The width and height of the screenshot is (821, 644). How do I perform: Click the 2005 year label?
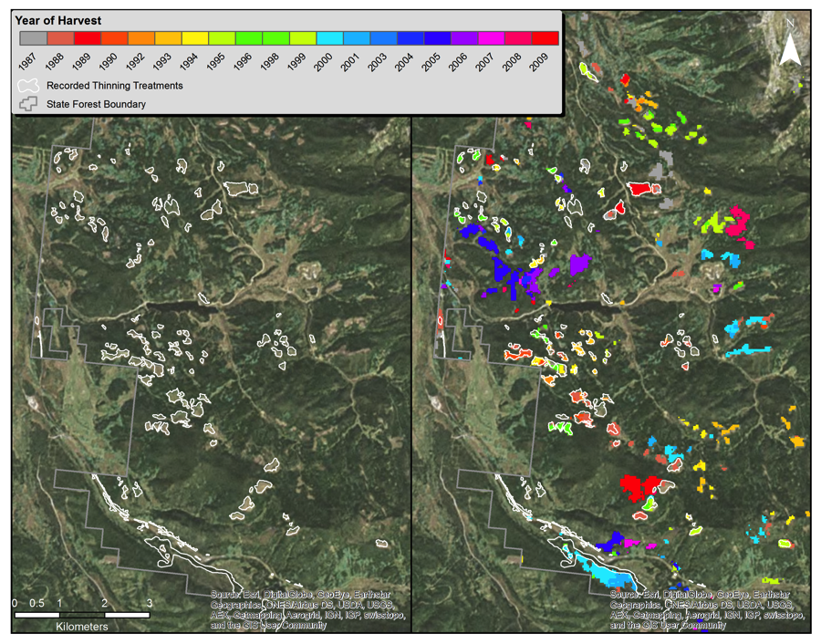click(x=431, y=61)
